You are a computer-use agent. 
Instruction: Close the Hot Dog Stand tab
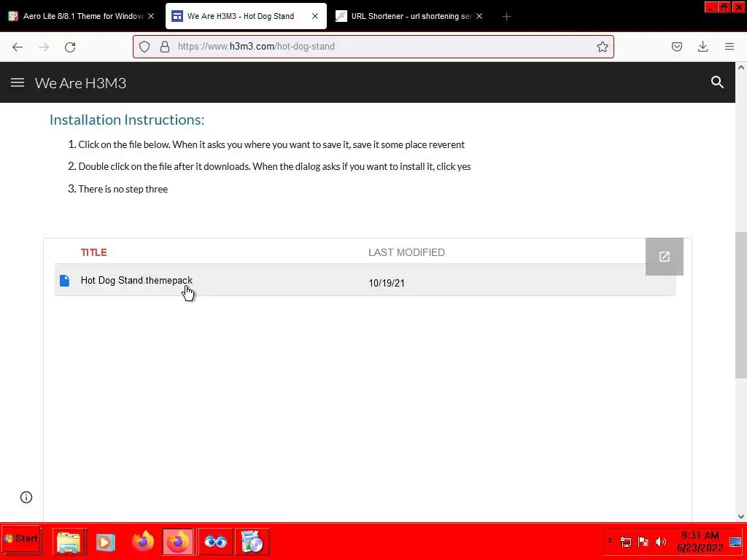[315, 16]
